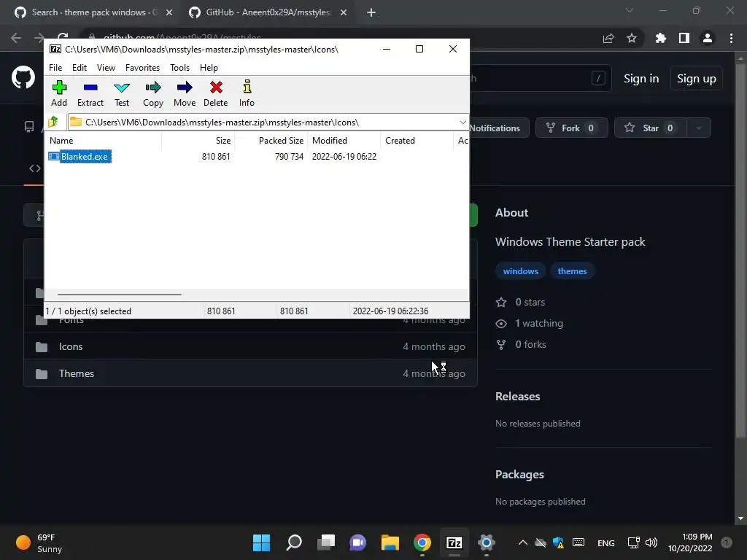This screenshot has width=747, height=560.
Task: Open Chrome profile avatar icon
Action: [708, 38]
